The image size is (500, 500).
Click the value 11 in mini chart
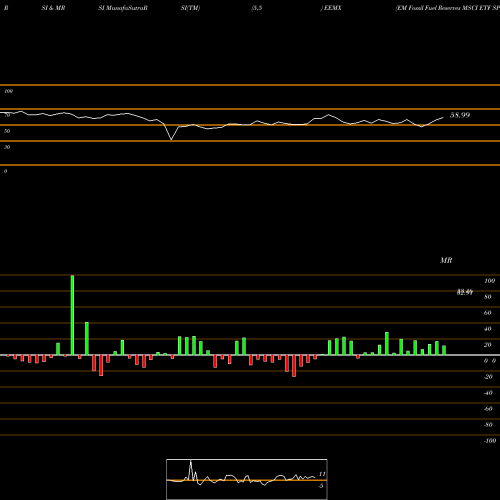click(x=322, y=474)
